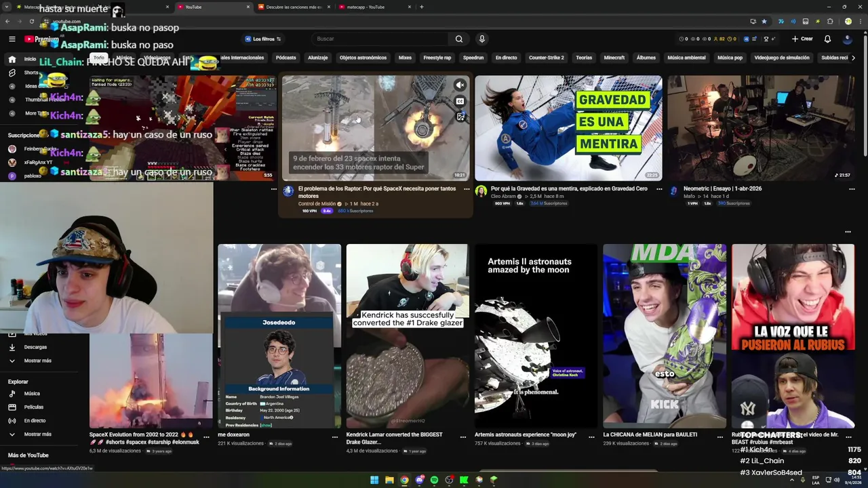
Task: Select the Música pop chip
Action: [730, 58]
